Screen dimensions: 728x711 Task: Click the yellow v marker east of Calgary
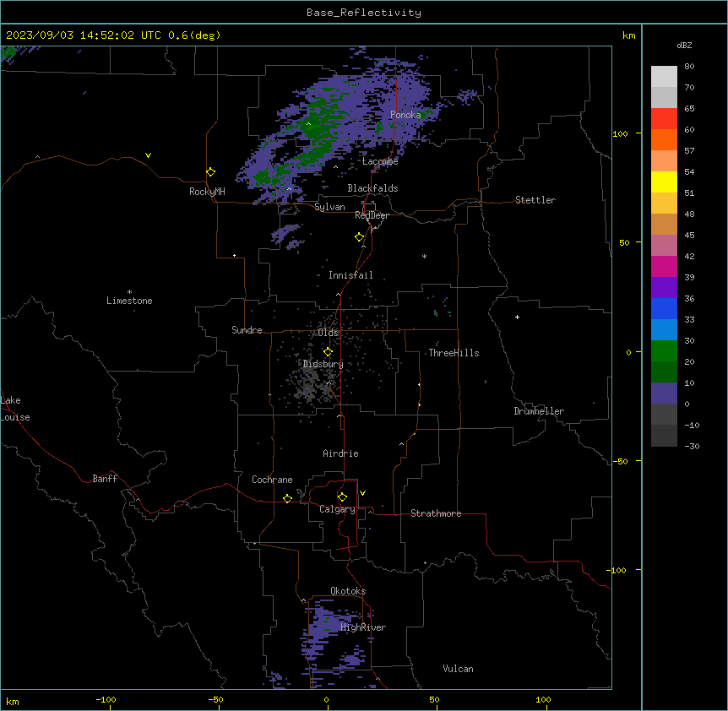(362, 493)
